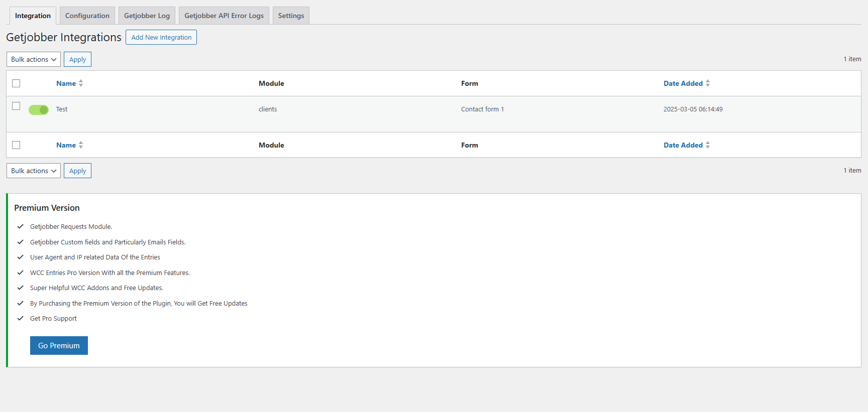Open the Getjobber Log tab
Screen dimensions: 868x412
(x=147, y=16)
